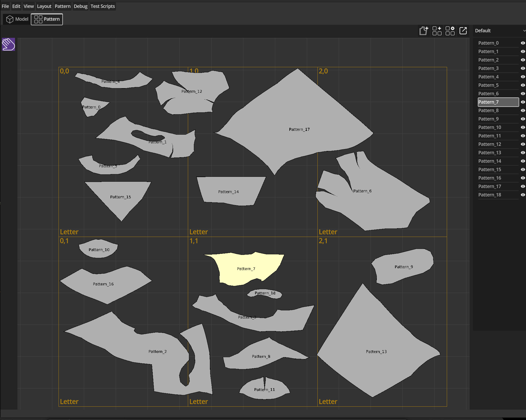Open the Pattern menu
The image size is (526, 420).
pyautogui.click(x=63, y=6)
